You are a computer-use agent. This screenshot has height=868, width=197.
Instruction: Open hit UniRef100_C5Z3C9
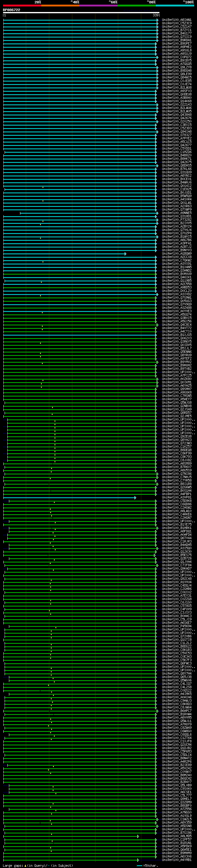pos(176,23)
